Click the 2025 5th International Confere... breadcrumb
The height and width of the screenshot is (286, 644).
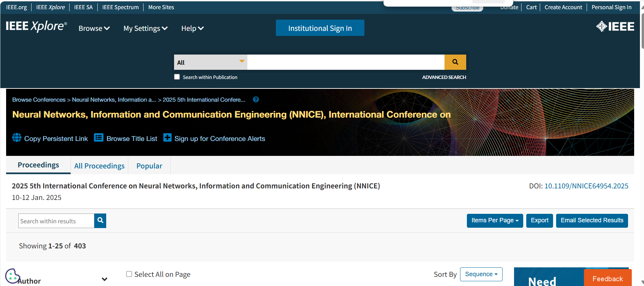[x=204, y=100]
